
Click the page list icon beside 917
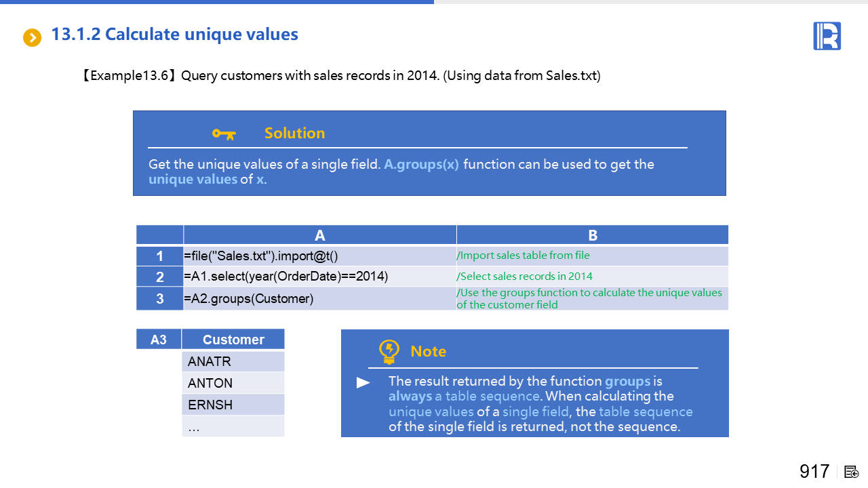click(x=852, y=472)
